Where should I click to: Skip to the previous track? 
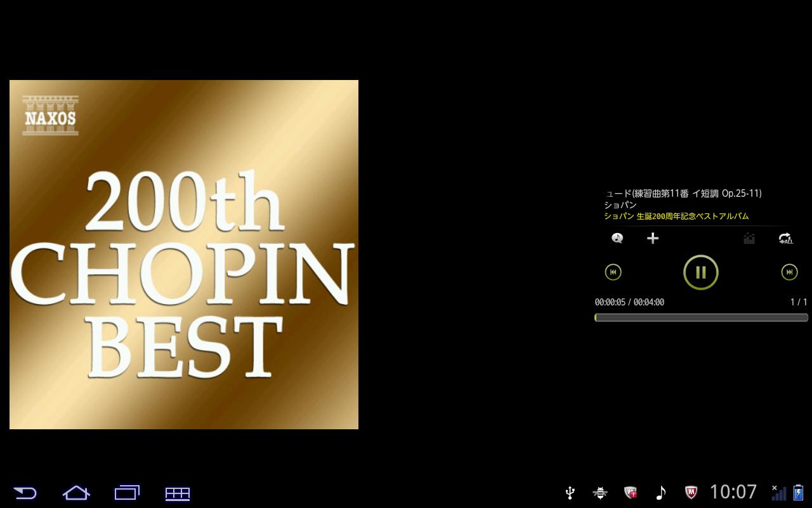tap(613, 272)
